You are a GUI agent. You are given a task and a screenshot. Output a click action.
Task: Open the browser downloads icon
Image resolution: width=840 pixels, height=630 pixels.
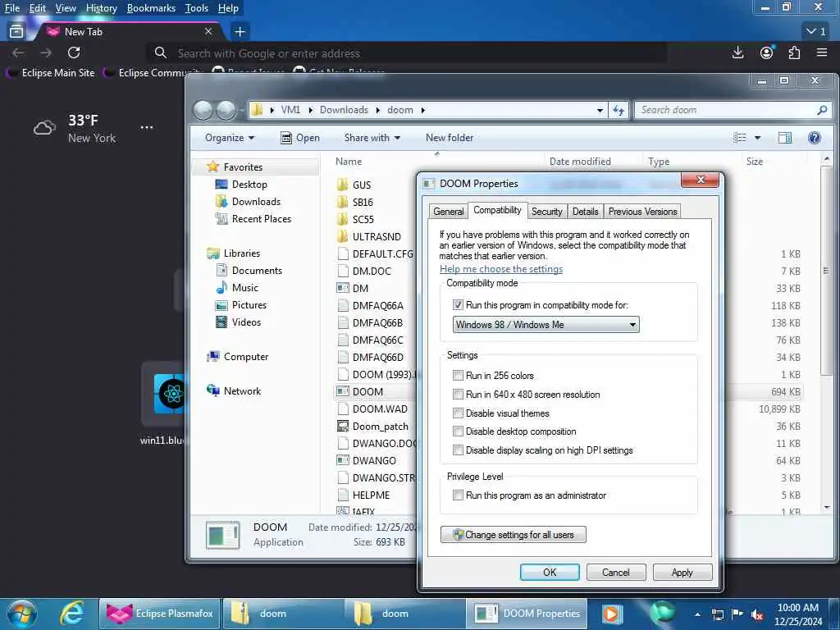pos(737,52)
